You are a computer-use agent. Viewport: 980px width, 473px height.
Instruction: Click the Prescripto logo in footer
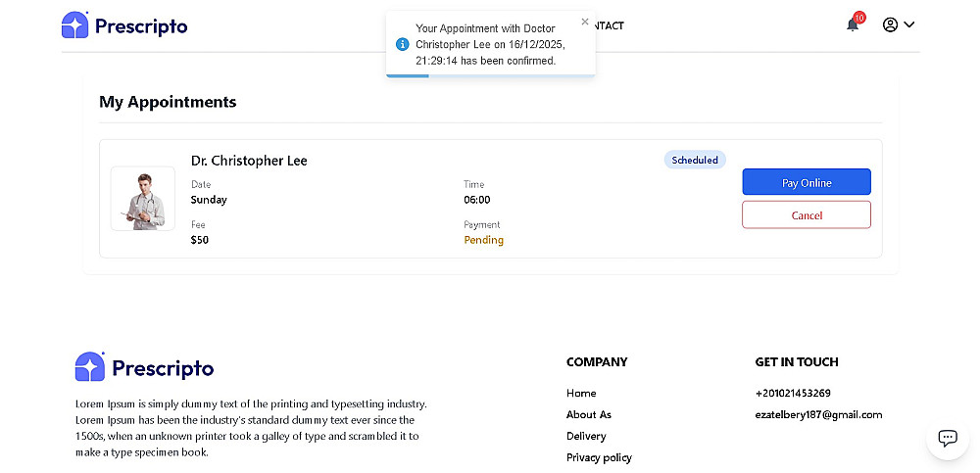point(144,367)
